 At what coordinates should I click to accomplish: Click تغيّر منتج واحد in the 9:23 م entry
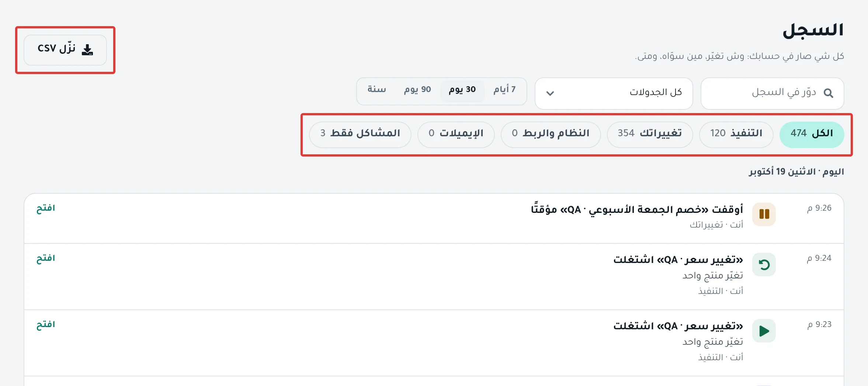click(x=712, y=342)
